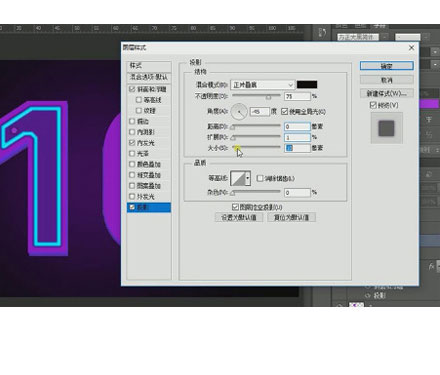Click the Noise slider handle

pos(233,193)
